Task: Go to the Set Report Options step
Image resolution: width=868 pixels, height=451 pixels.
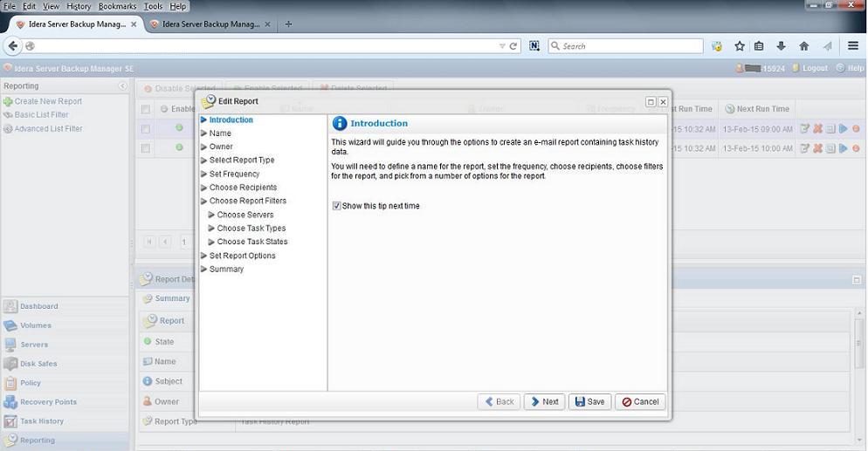Action: 243,256
